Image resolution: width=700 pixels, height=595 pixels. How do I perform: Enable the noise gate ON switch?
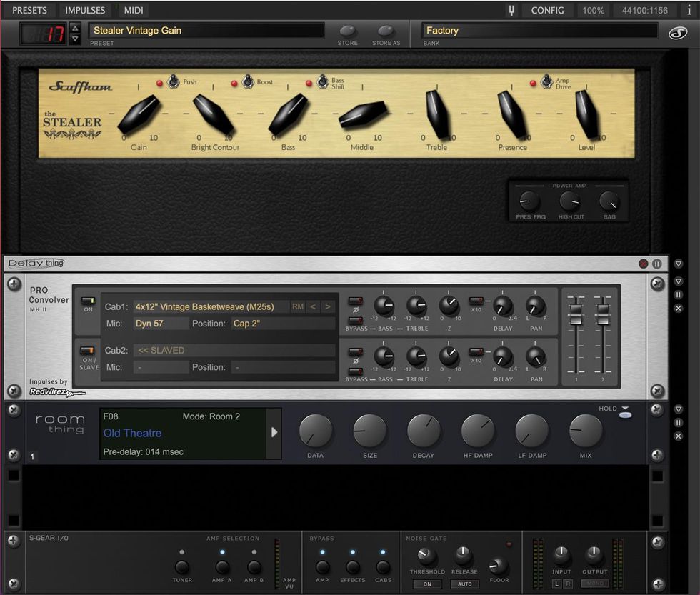pyautogui.click(x=427, y=584)
